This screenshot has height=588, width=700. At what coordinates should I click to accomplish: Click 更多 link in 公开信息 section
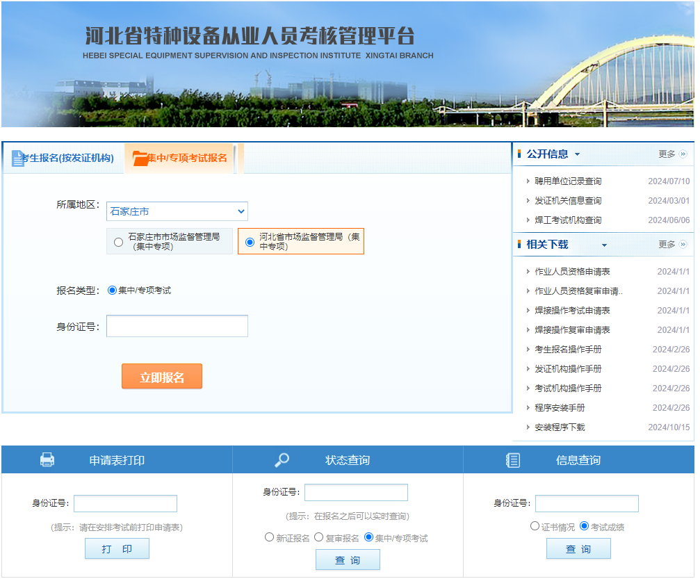point(667,154)
